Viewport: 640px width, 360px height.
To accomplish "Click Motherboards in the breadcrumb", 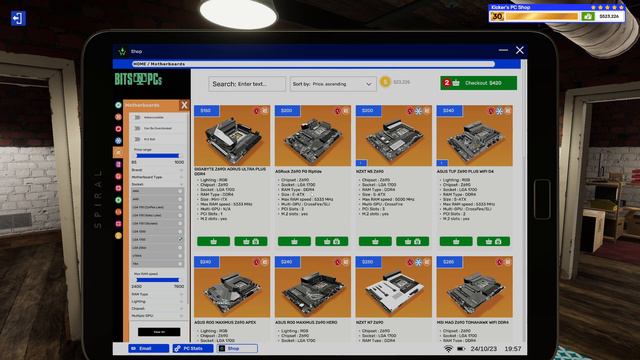I will tap(168, 64).
